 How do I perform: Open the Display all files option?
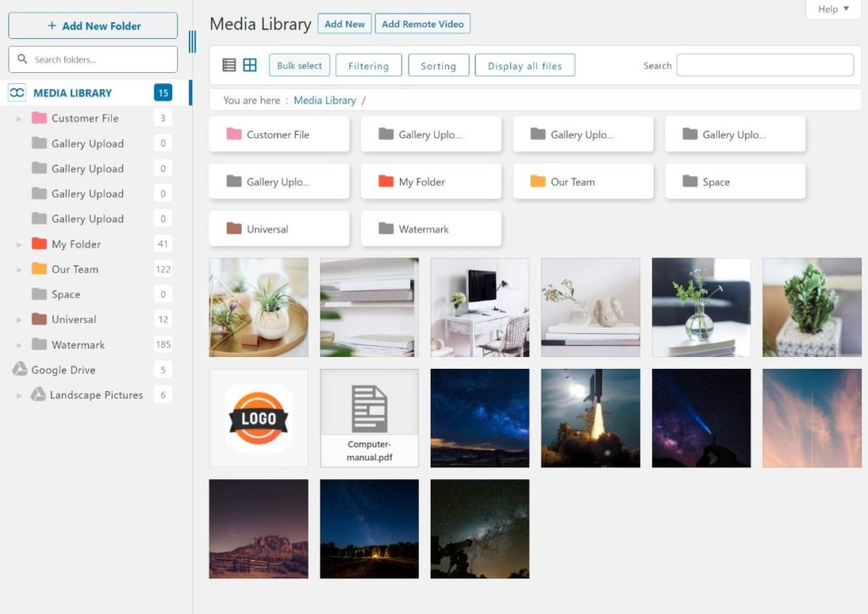(x=525, y=64)
